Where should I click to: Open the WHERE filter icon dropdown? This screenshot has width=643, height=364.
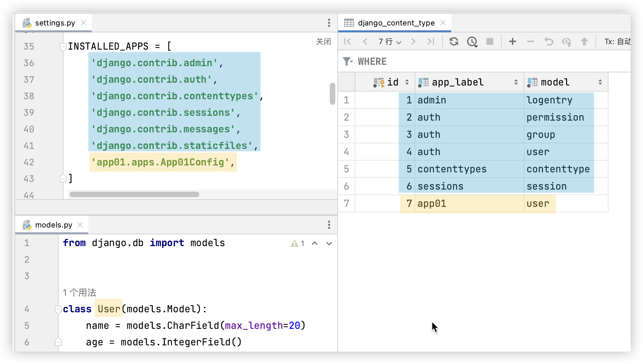coord(348,61)
